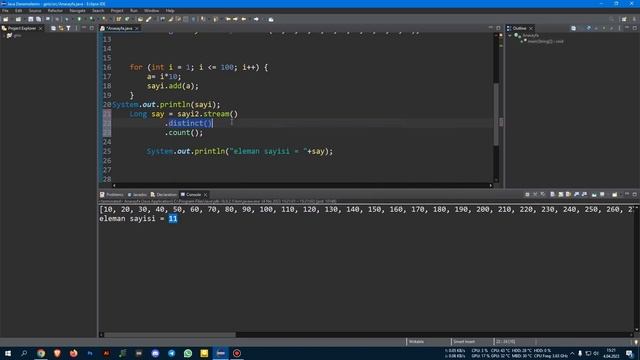Screen dimensions: 640x360
Task: Collapse the Anasayfa class in Outline
Action: pos(510,36)
